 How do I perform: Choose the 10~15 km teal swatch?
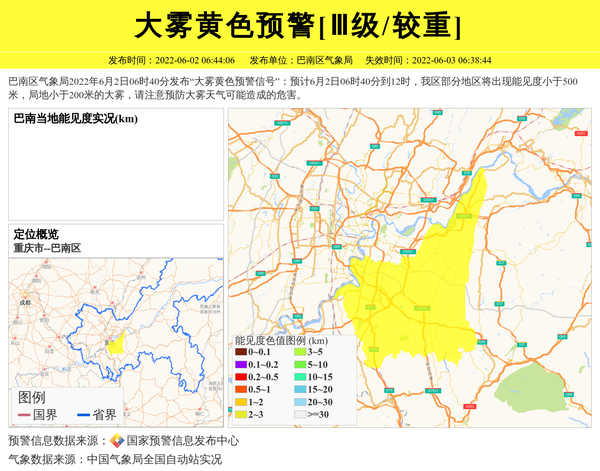click(300, 377)
